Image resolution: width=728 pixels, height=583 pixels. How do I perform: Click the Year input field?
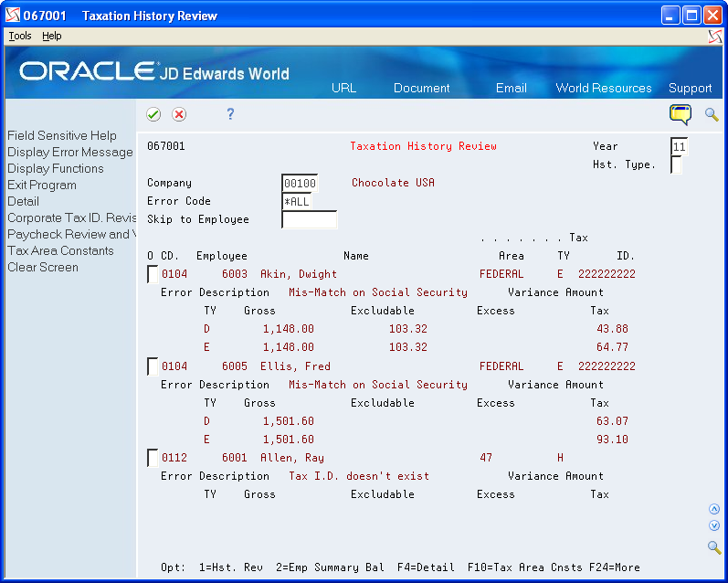pos(680,147)
